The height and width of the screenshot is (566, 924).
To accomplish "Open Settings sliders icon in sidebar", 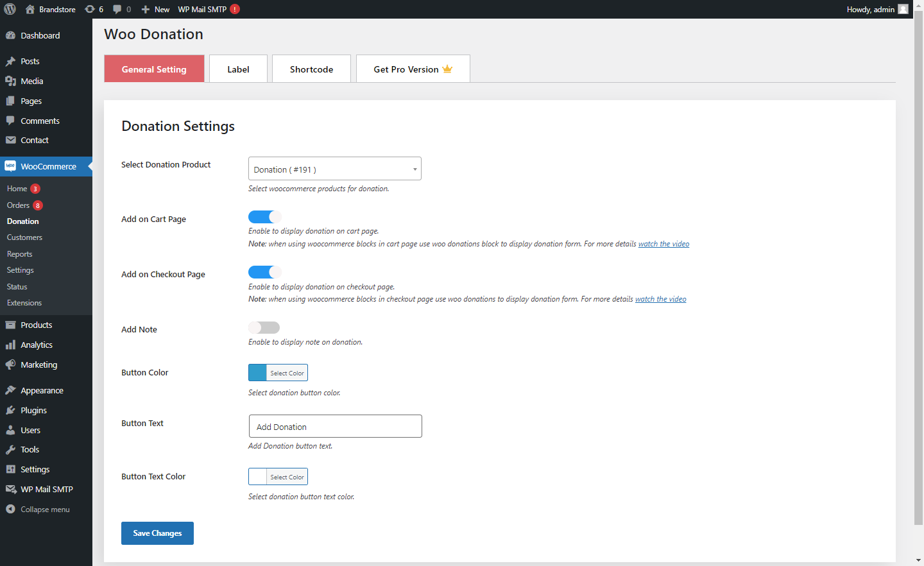I will click(10, 469).
